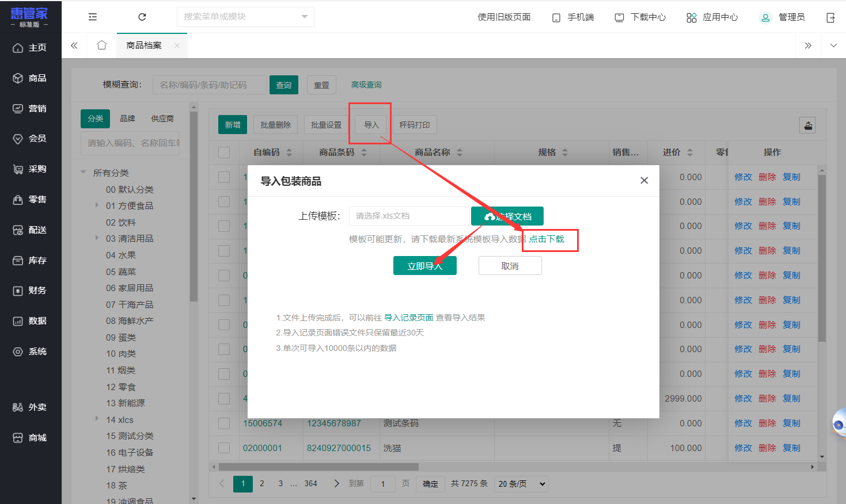The image size is (846, 504).
Task: Open the 商城 mall sidebar icon
Action: pos(18,438)
